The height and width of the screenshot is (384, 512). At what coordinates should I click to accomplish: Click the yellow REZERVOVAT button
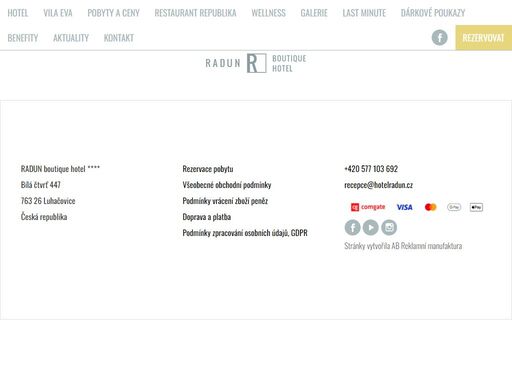coord(484,38)
